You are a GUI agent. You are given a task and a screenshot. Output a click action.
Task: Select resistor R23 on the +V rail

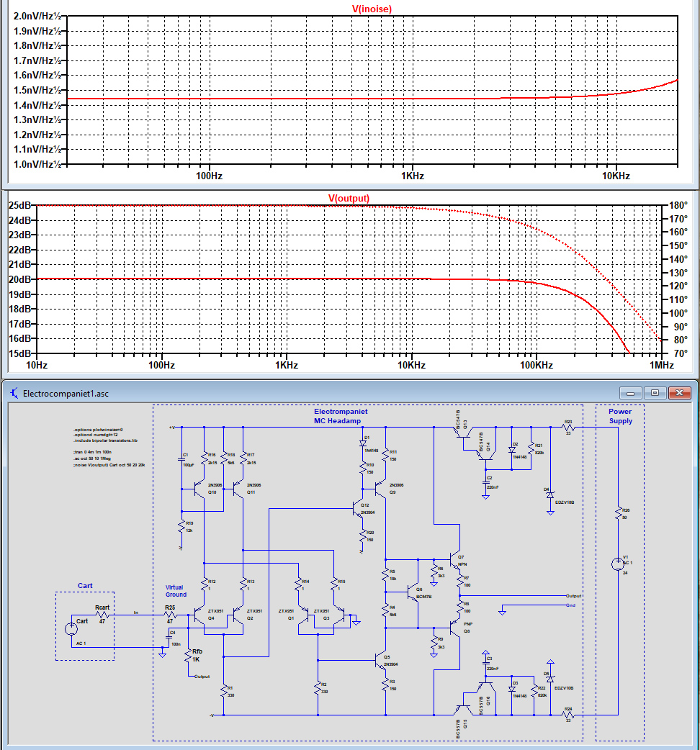568,427
